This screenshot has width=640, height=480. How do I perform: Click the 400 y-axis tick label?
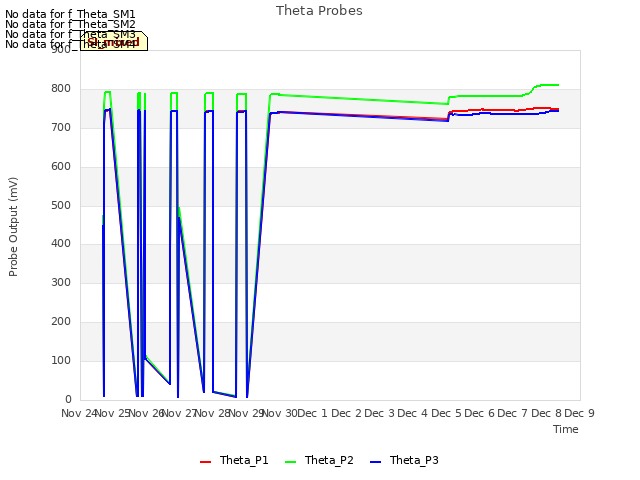pyautogui.click(x=61, y=244)
